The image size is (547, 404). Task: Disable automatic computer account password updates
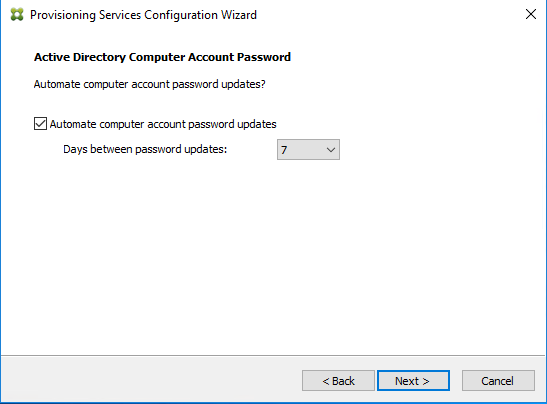40,124
